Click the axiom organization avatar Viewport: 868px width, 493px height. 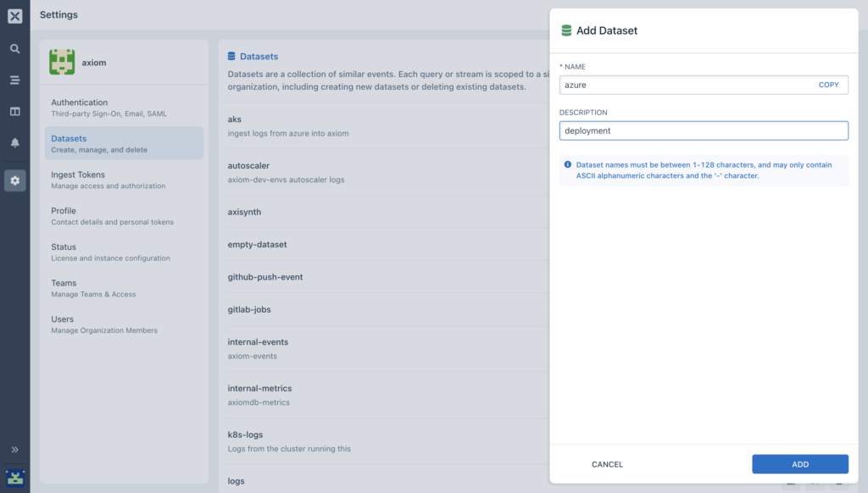62,62
